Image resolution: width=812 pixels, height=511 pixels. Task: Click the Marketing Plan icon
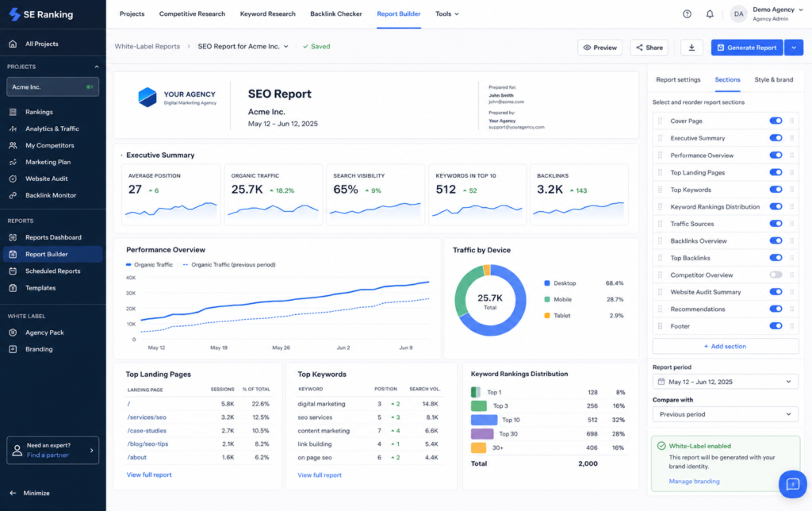coord(13,162)
